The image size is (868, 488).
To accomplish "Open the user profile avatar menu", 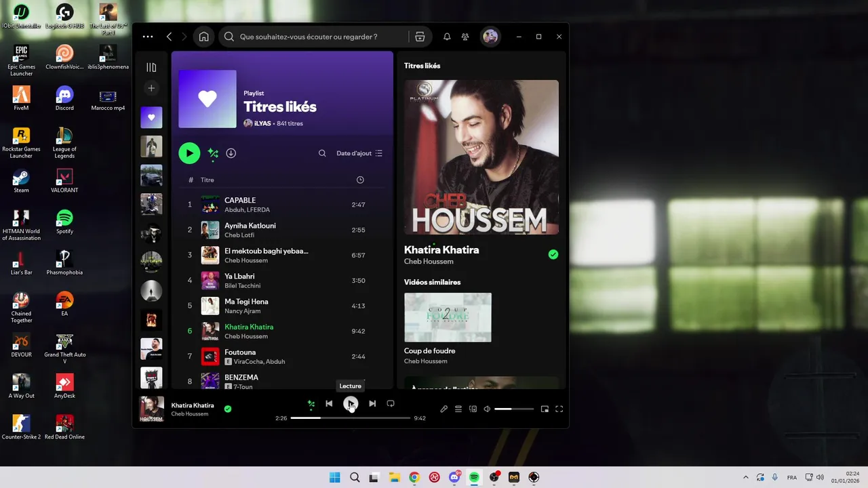I will [x=490, y=37].
